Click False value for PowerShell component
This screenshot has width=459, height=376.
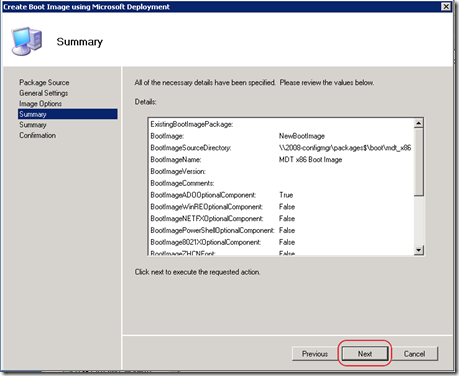point(287,230)
